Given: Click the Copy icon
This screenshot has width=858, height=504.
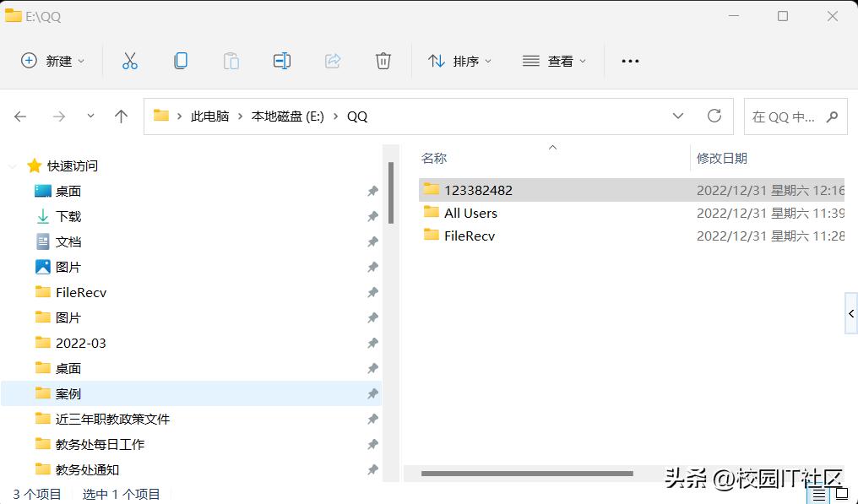Looking at the screenshot, I should pyautogui.click(x=180, y=60).
